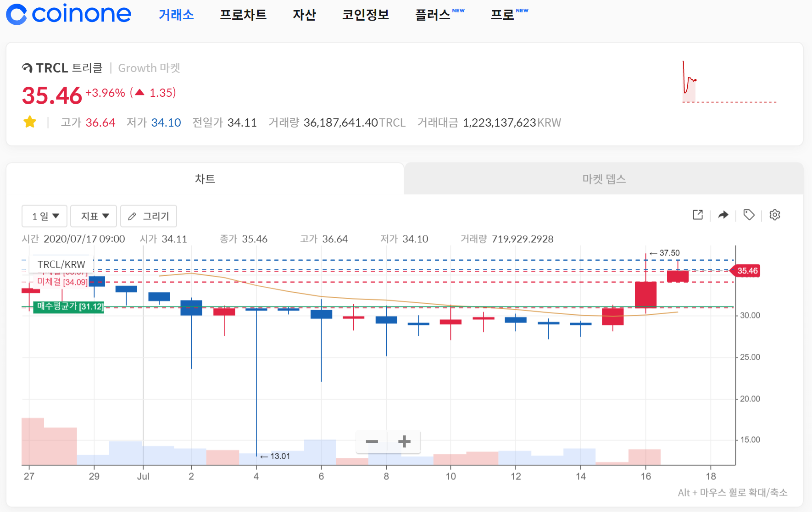Open chart in a new window icon
This screenshot has height=512, width=812.
point(698,215)
